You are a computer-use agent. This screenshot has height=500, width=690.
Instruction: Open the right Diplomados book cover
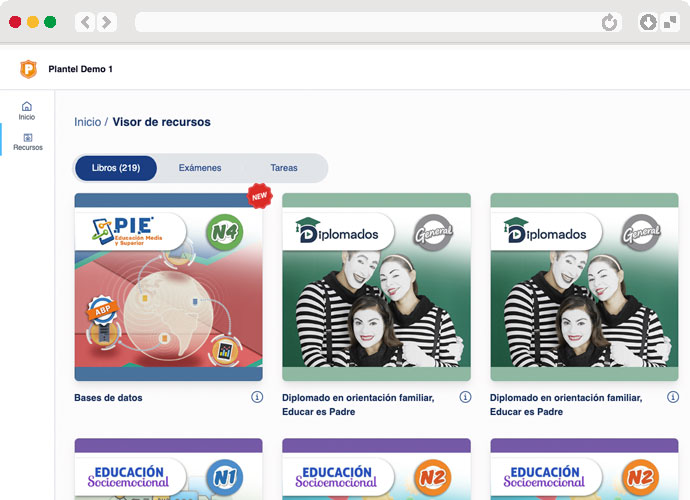(x=584, y=287)
